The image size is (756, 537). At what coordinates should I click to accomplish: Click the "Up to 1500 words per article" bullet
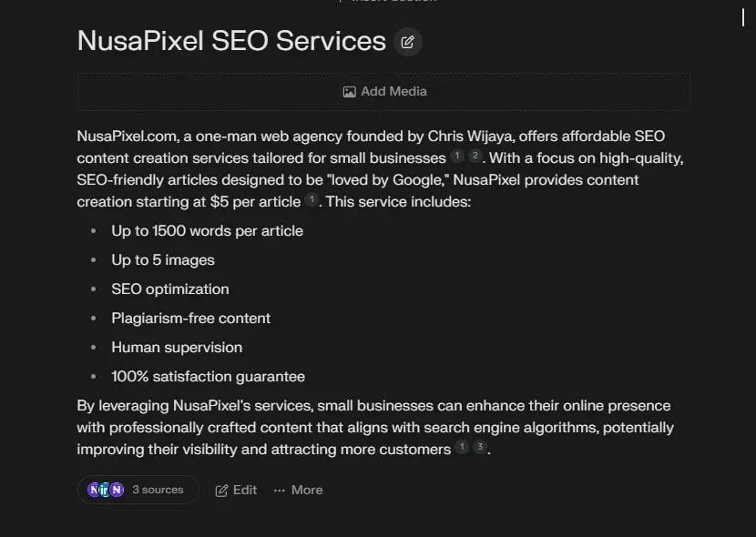pos(207,231)
